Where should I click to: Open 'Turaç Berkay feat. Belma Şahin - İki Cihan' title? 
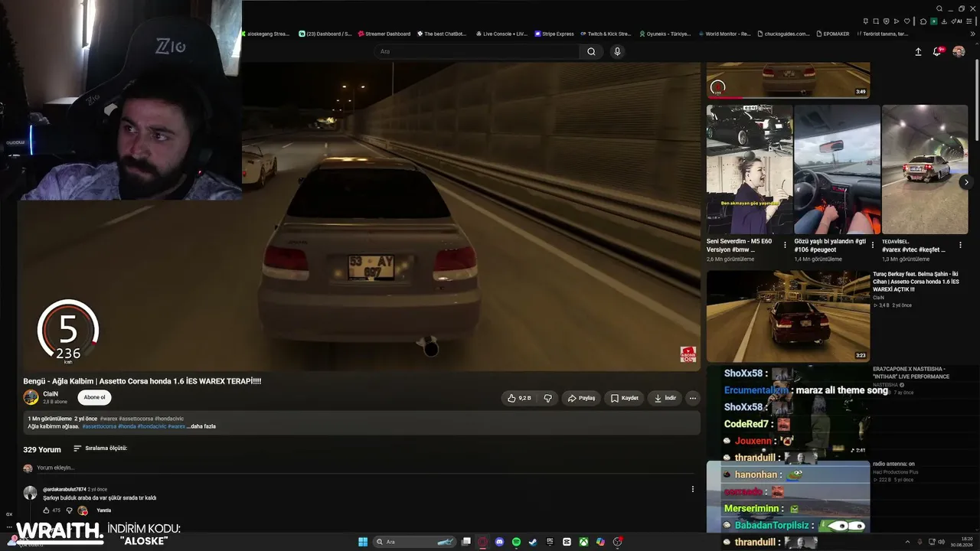coord(916,282)
